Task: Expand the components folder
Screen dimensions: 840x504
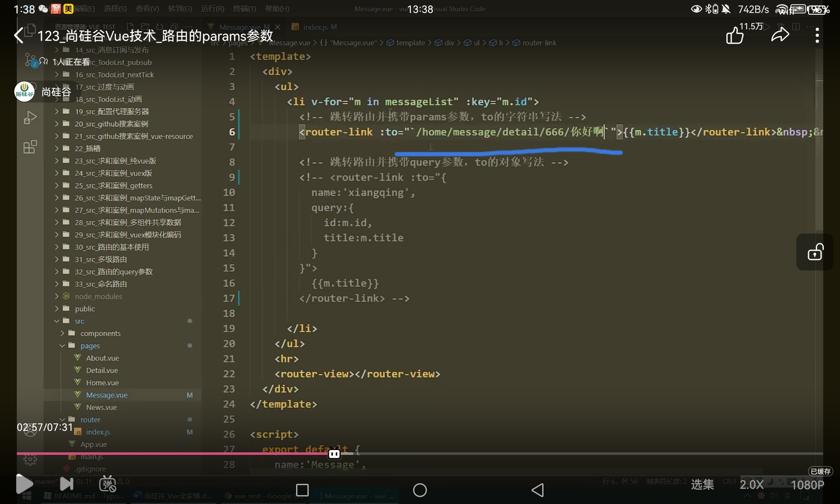Action: pos(100,333)
